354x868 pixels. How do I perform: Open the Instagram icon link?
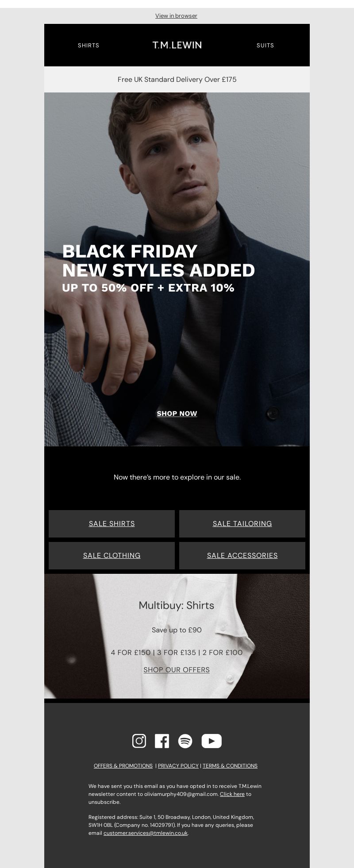tap(139, 741)
